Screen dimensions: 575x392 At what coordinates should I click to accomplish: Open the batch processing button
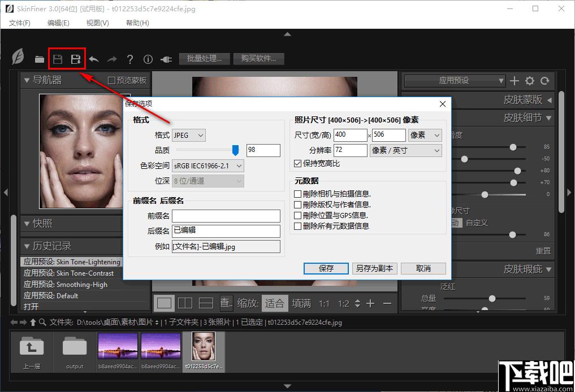click(204, 59)
